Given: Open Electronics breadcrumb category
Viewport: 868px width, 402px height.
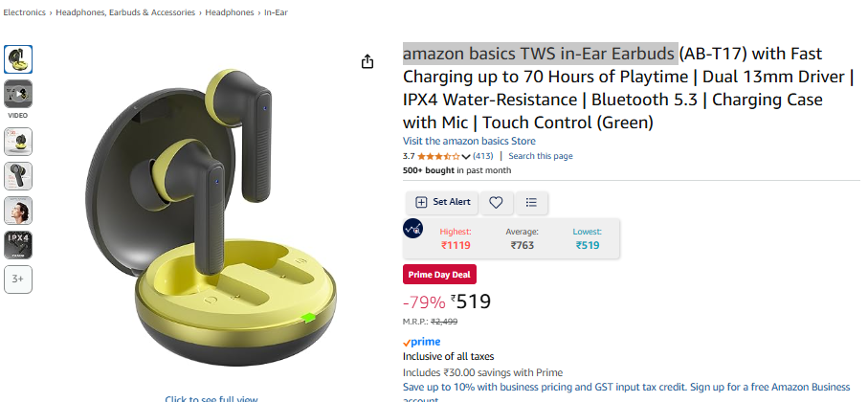Looking at the screenshot, I should (x=25, y=12).
